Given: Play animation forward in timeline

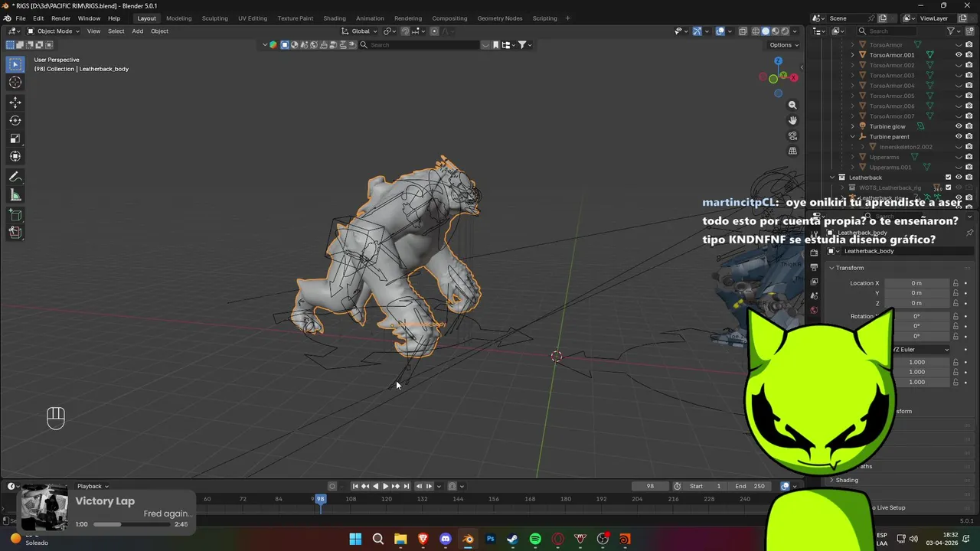Looking at the screenshot, I should tap(385, 486).
